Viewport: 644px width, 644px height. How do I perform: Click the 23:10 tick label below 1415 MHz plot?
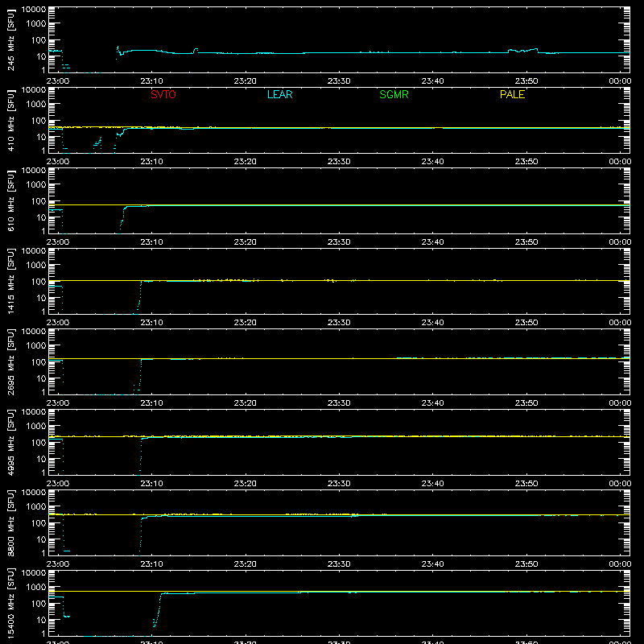click(151, 323)
